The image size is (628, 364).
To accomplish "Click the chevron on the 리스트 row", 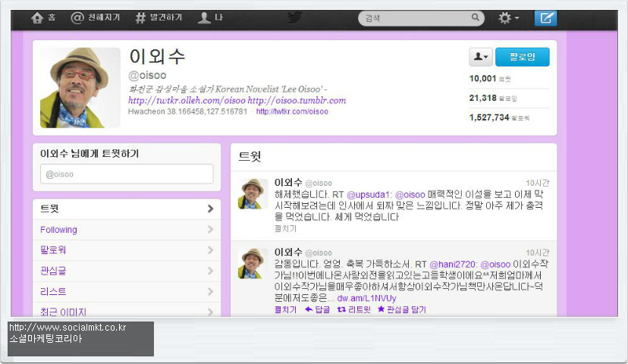I will tap(210, 292).
